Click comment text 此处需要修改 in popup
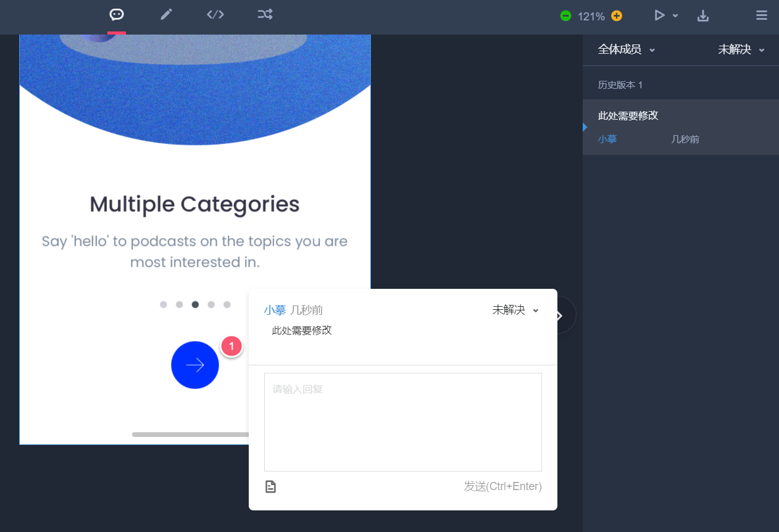 coord(302,330)
